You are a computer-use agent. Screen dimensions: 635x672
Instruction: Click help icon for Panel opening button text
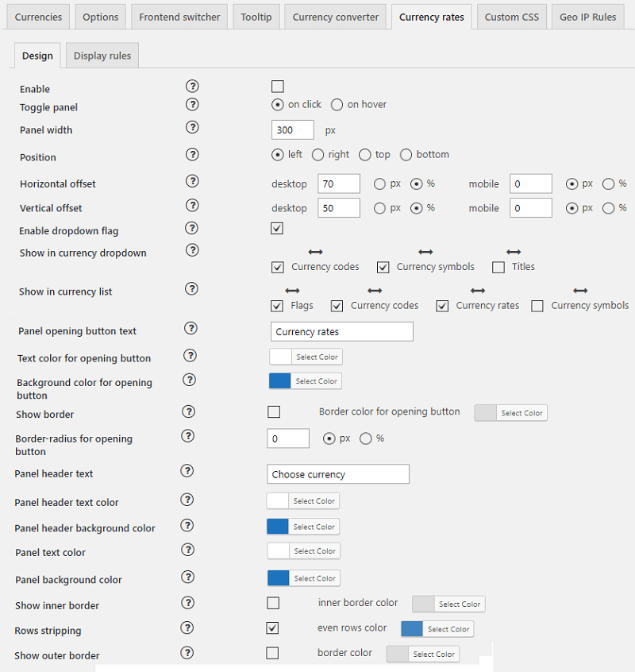(190, 328)
